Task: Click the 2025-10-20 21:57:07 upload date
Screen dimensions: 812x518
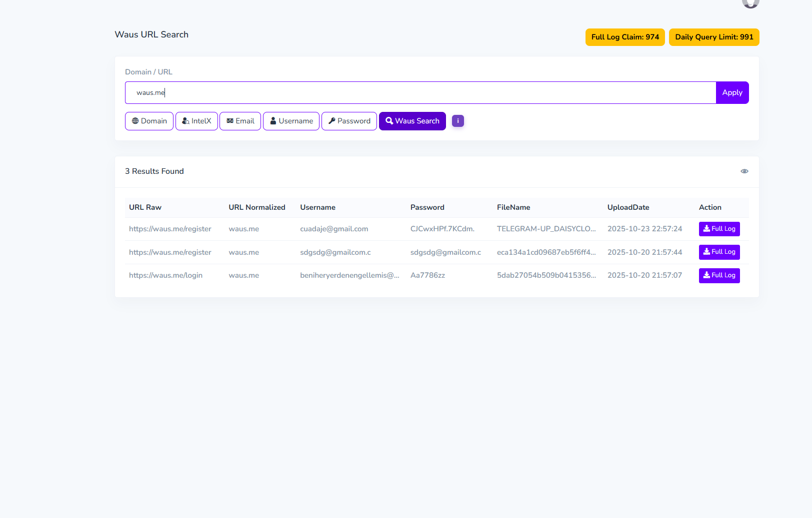Action: 644,275
